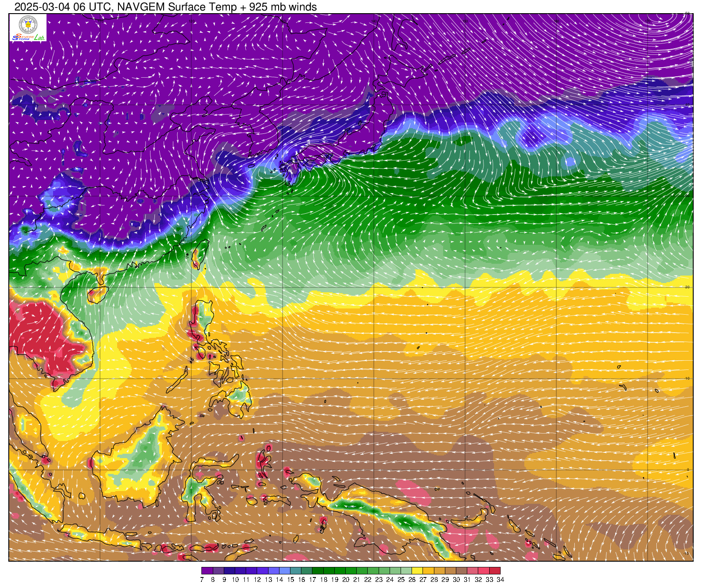Click Hainan island on the map
This screenshot has width=702, height=588.
click(x=97, y=294)
